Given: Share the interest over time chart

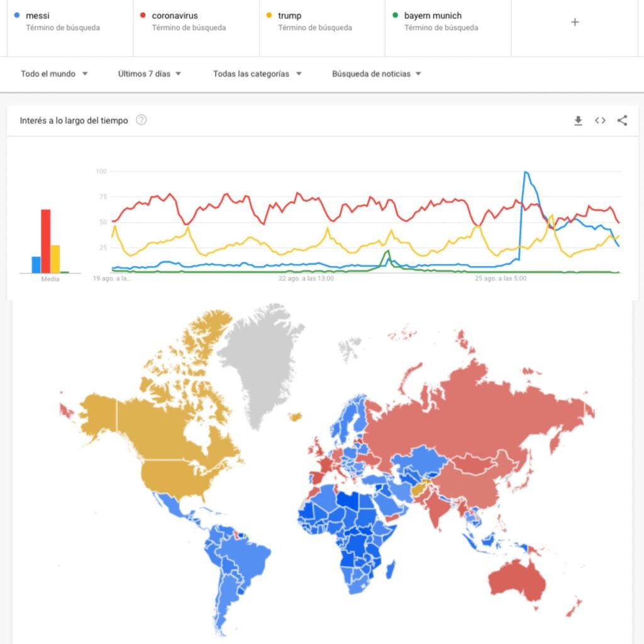Looking at the screenshot, I should [x=622, y=121].
